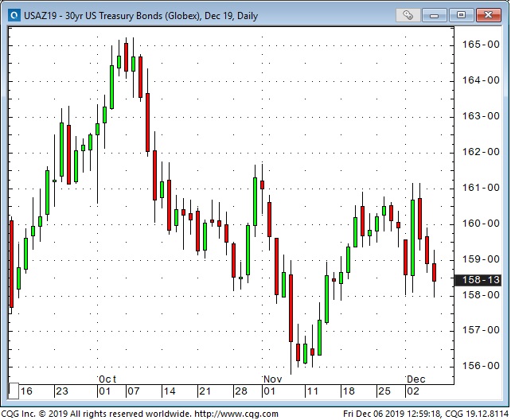Click date label 16 on time axis

26,391
